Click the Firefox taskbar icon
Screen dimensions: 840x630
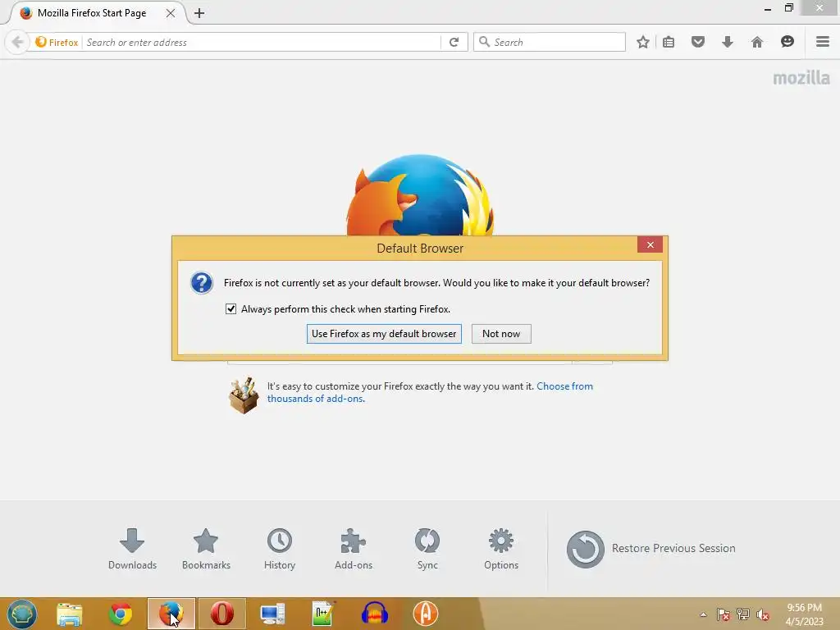(171, 614)
